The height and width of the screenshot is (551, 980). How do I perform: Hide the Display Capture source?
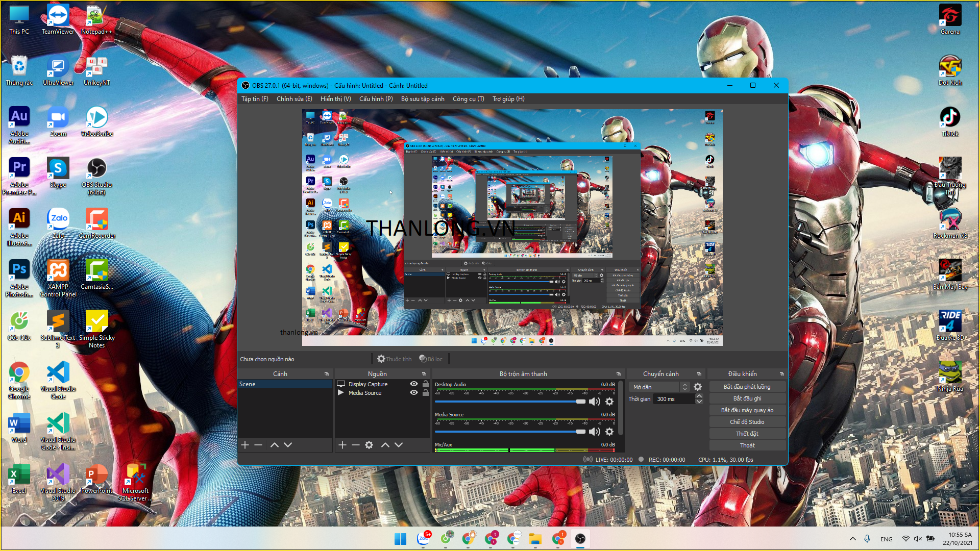tap(414, 384)
